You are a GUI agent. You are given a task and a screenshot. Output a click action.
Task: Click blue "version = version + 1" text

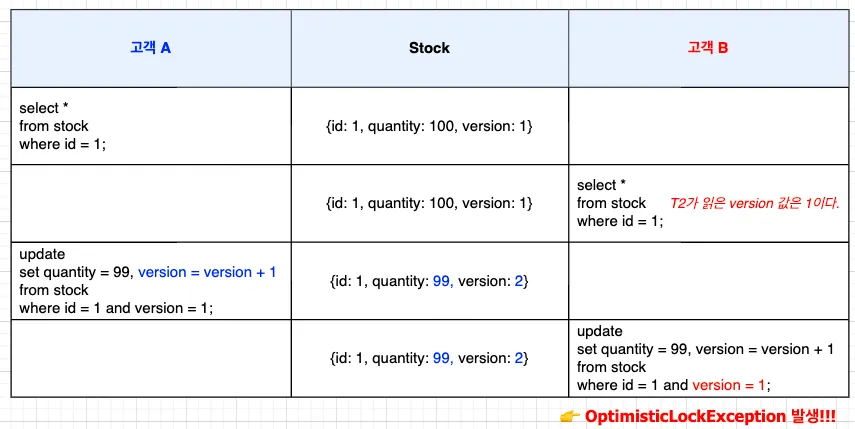point(207,272)
